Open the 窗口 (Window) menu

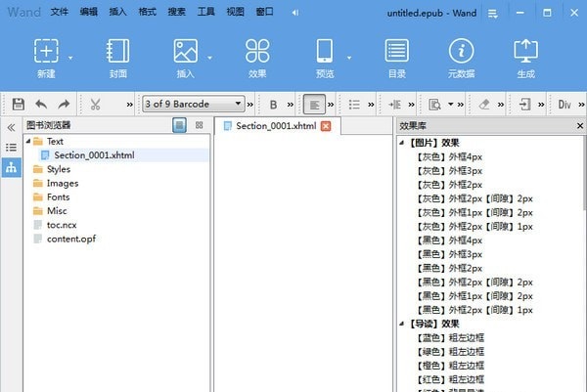pyautogui.click(x=265, y=12)
